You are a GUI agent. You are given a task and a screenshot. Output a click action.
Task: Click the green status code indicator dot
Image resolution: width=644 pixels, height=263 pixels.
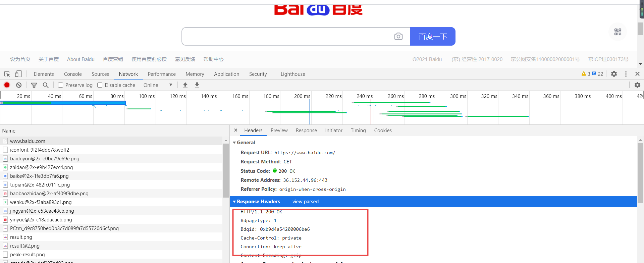tap(275, 171)
